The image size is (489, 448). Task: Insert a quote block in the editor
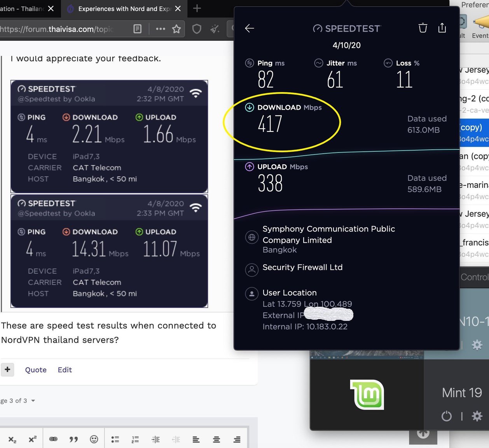(73, 439)
